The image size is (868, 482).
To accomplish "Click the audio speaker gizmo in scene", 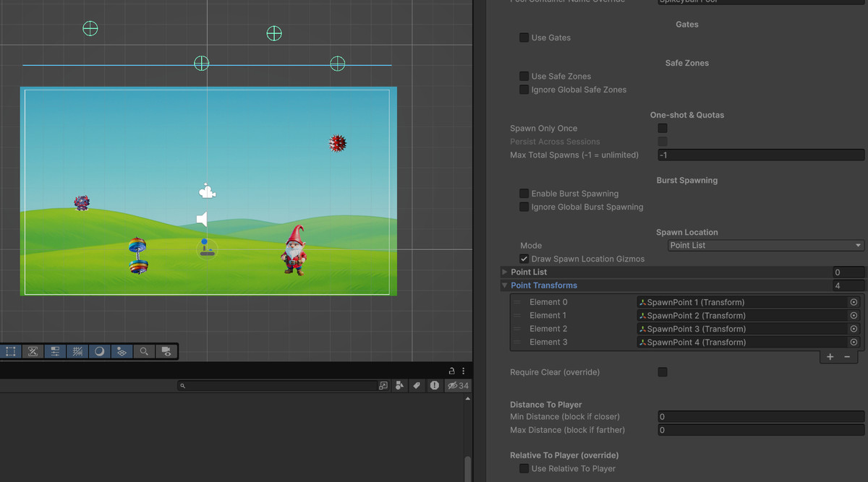I will (x=203, y=219).
